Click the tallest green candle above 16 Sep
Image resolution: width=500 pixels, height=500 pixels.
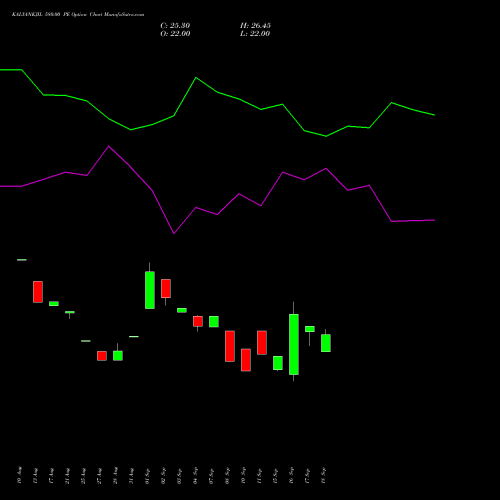coord(294,344)
